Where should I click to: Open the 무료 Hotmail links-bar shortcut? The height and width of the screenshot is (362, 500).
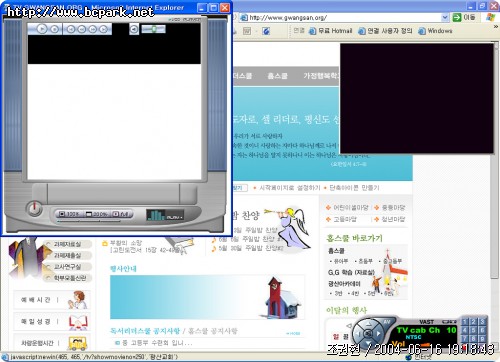[x=330, y=31]
